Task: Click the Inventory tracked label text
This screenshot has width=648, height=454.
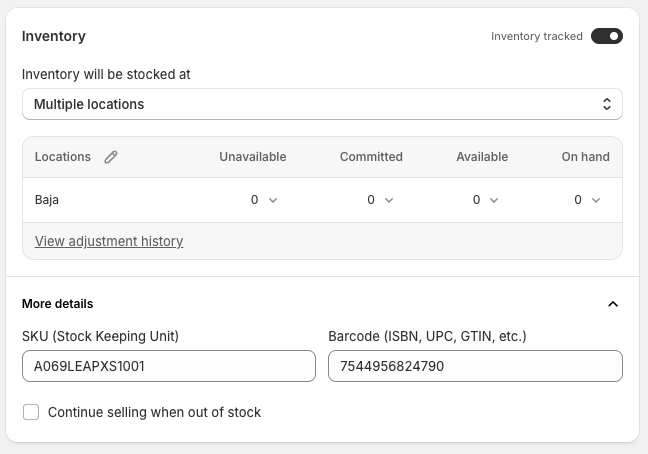Action: [536, 36]
